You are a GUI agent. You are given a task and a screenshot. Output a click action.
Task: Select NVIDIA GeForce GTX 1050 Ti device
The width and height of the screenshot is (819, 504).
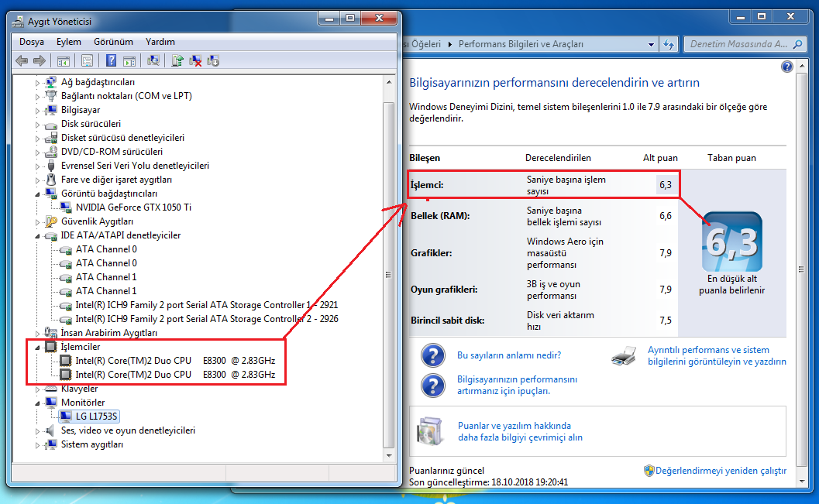[x=134, y=207]
